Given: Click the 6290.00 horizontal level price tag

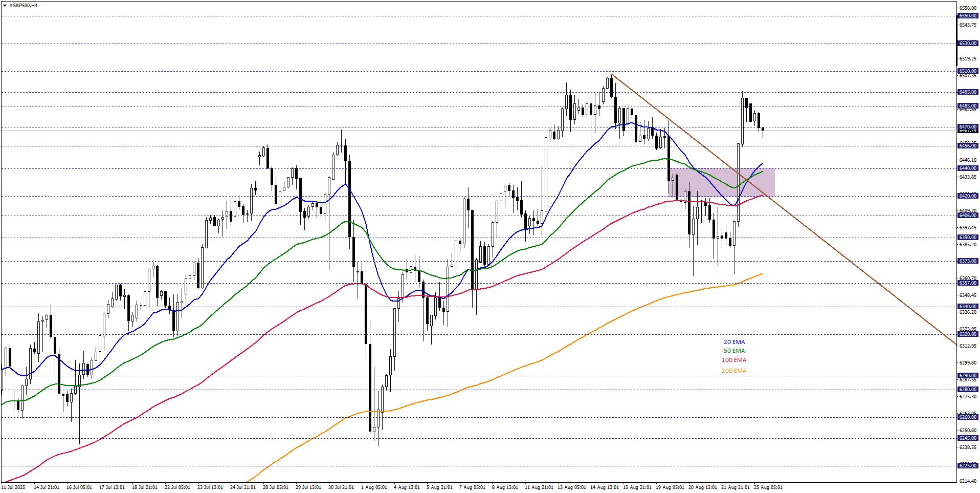Looking at the screenshot, I should [x=968, y=376].
